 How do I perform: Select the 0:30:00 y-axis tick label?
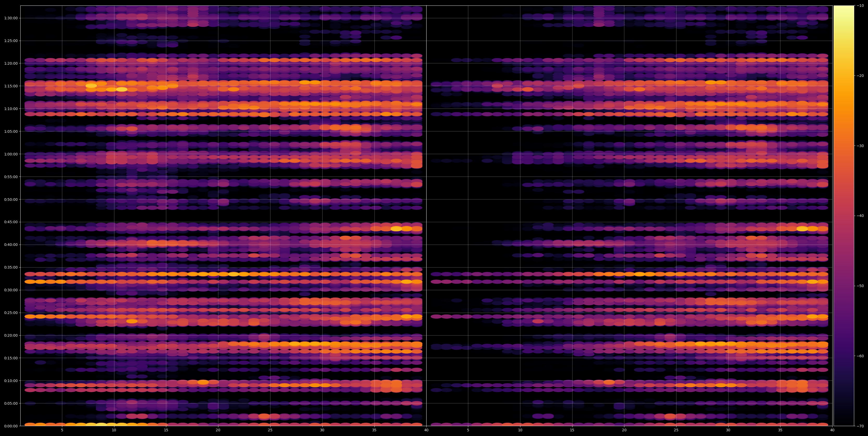coord(11,290)
